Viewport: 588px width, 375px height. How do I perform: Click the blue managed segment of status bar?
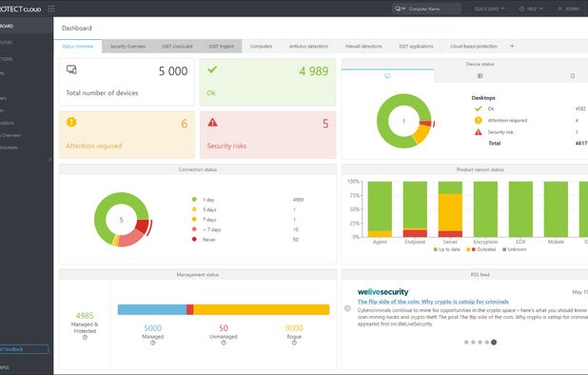click(152, 309)
